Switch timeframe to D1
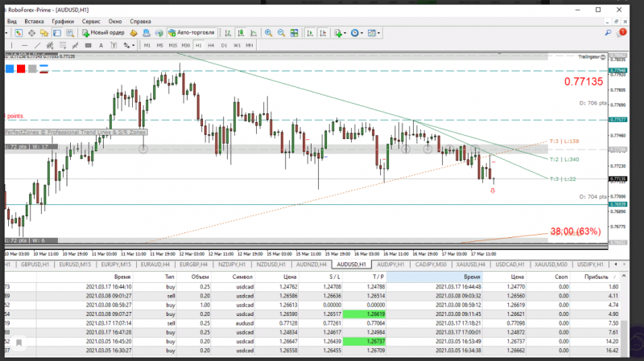The width and height of the screenshot is (644, 361). point(224,46)
